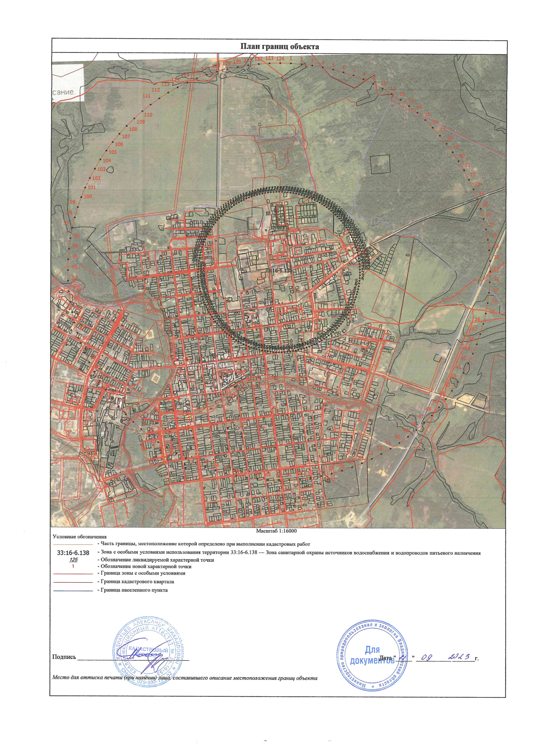
Task: Click the handwritten year "2023" in the date
Action: 460,657
